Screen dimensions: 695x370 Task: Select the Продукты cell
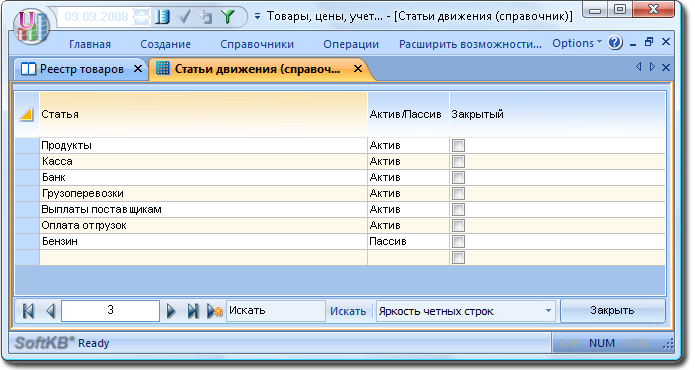click(203, 145)
